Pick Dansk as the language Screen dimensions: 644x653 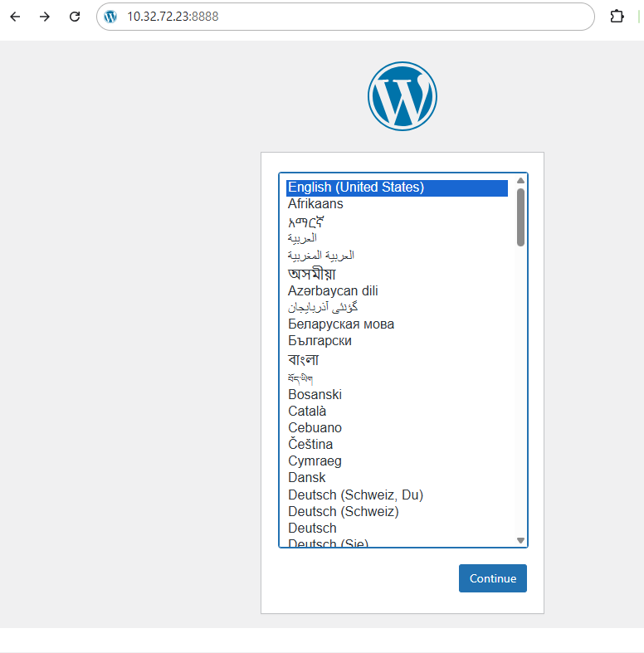coord(306,478)
